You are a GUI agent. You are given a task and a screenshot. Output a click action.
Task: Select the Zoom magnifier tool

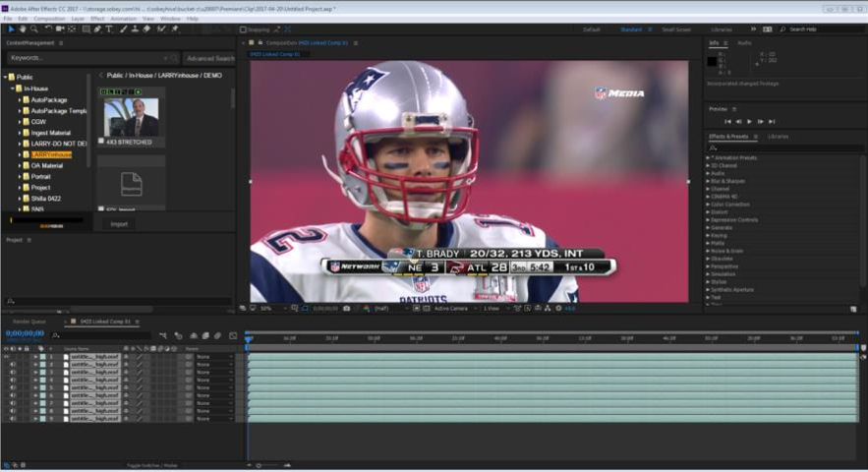pos(33,29)
